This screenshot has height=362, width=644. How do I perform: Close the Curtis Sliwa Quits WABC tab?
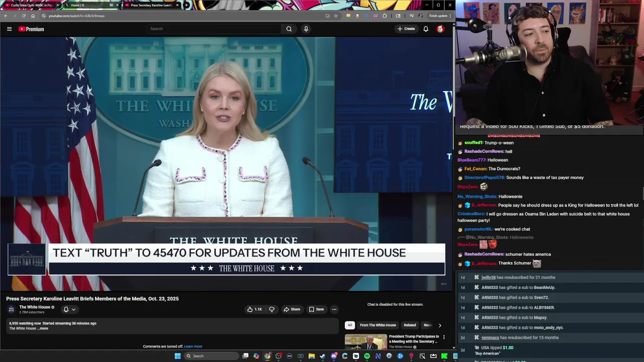click(57, 5)
